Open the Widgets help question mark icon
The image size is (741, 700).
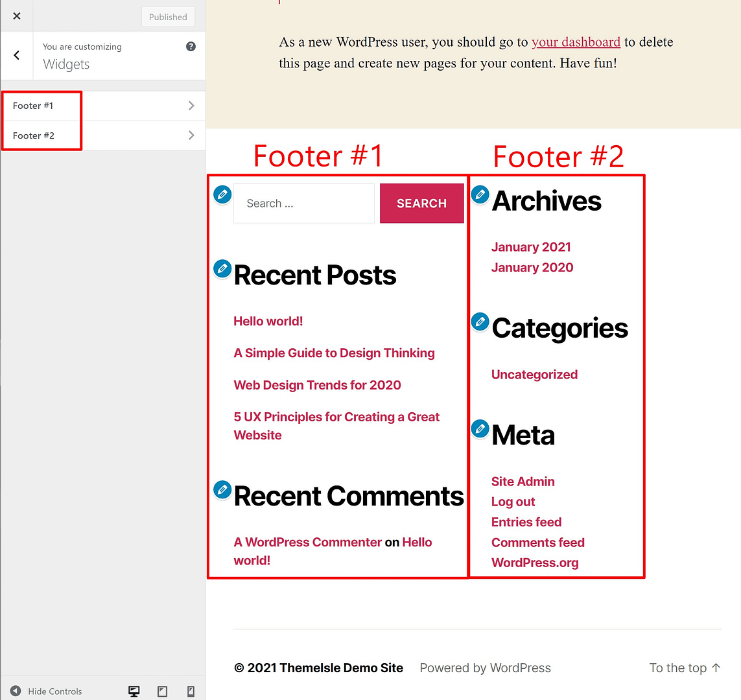point(190,46)
